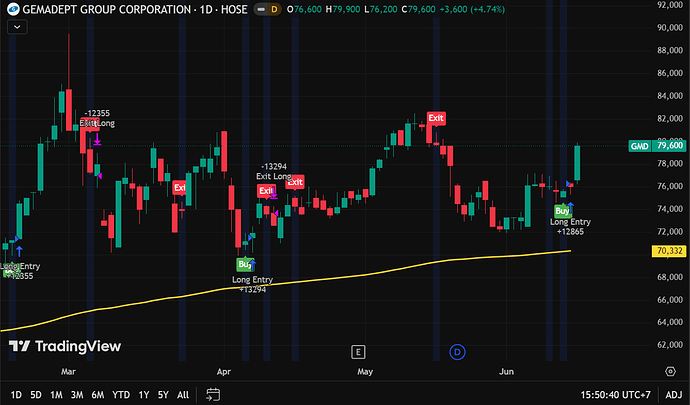The image size is (690, 405).
Task: Click the Apr label on time axis
Action: click(x=224, y=372)
